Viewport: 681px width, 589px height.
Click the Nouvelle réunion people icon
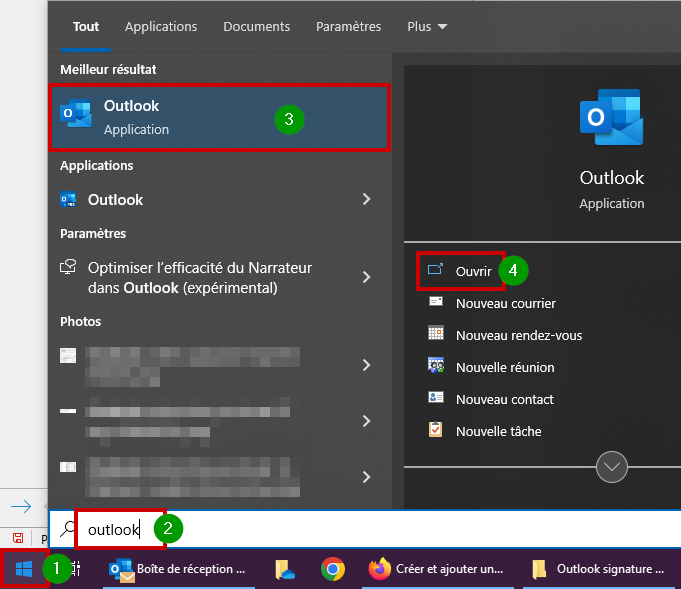click(436, 365)
